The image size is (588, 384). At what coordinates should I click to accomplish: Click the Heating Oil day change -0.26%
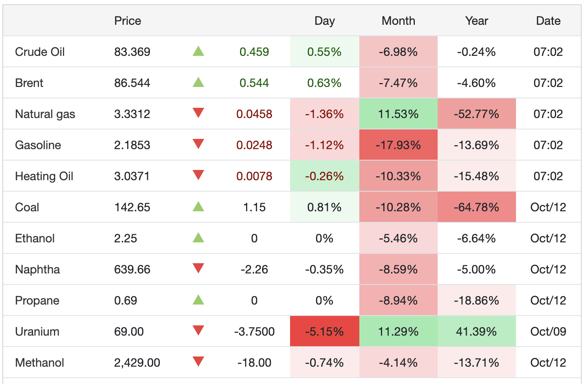click(324, 176)
